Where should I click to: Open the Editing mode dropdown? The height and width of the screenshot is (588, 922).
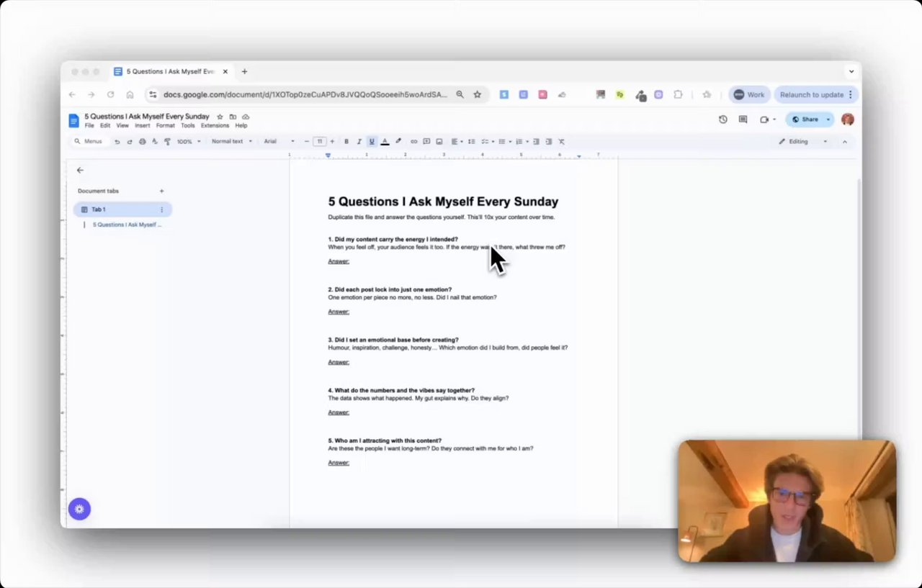(803, 142)
